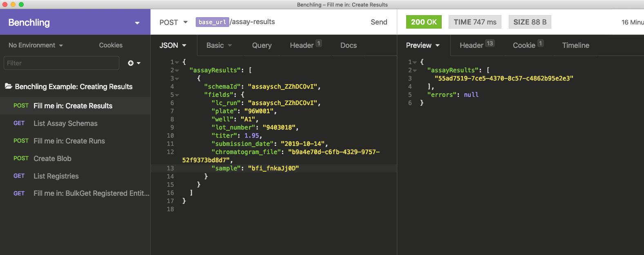Image resolution: width=644 pixels, height=255 pixels.
Task: Open the Benchling workspace dropdown arrow
Action: point(137,23)
